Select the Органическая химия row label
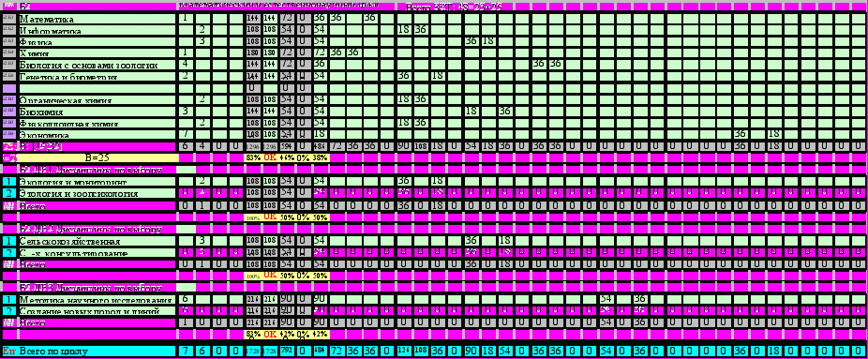This screenshot has width=868, height=359. click(x=97, y=100)
